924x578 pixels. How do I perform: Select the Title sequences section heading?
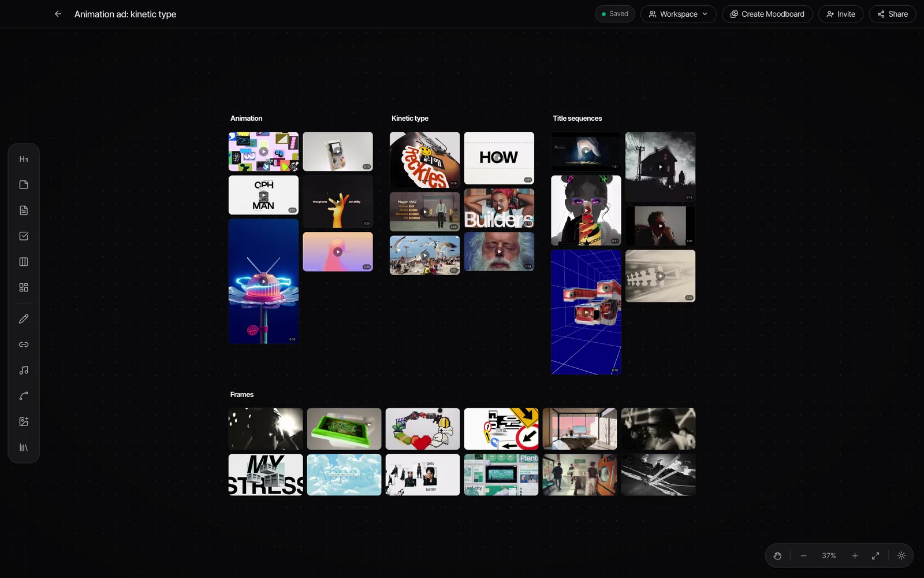click(577, 118)
